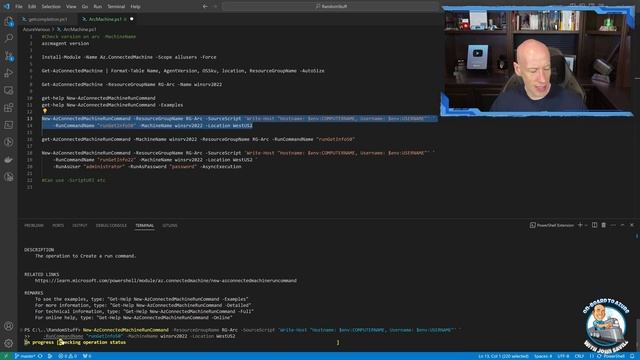Open the Explorer view in activity bar
This screenshot has height=360, width=640.
pyautogui.click(x=9, y=21)
